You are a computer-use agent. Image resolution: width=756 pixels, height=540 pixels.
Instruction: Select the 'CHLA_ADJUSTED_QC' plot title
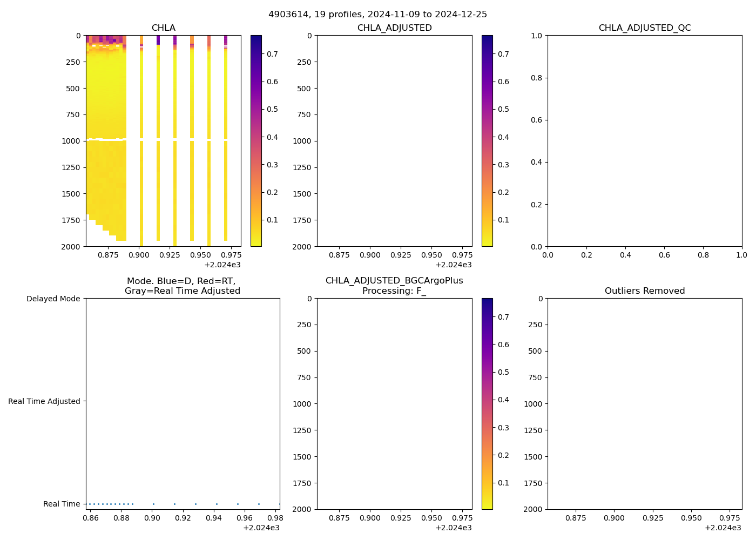(x=644, y=28)
